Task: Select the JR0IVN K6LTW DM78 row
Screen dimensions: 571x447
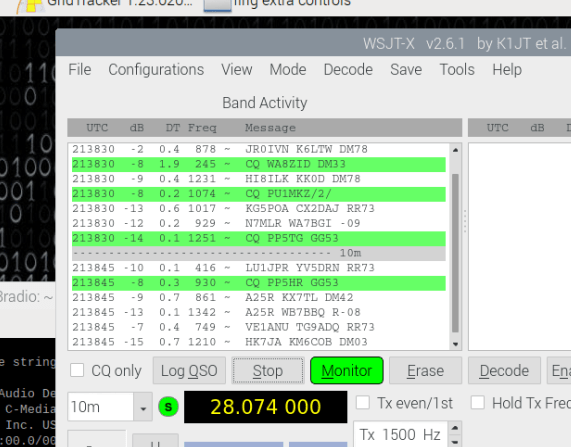Action: pyautogui.click(x=259, y=149)
